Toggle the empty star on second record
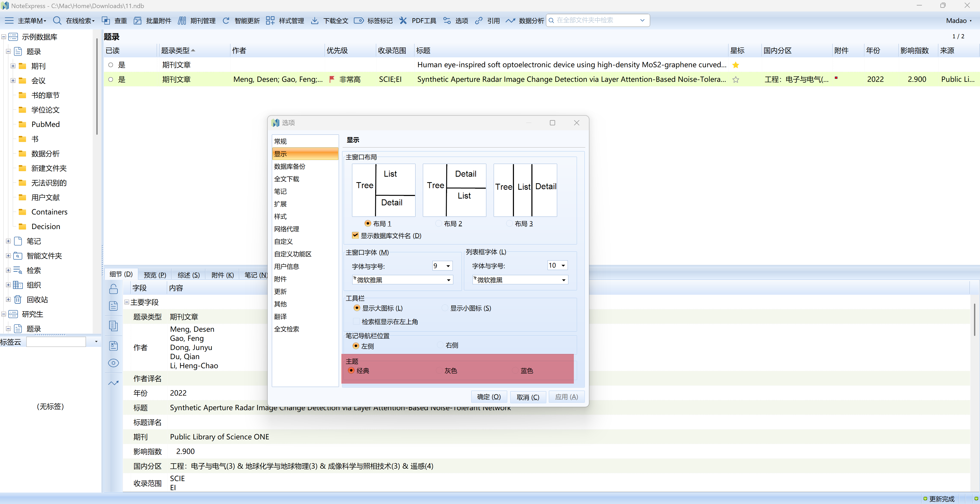This screenshot has width=980, height=504. point(736,79)
